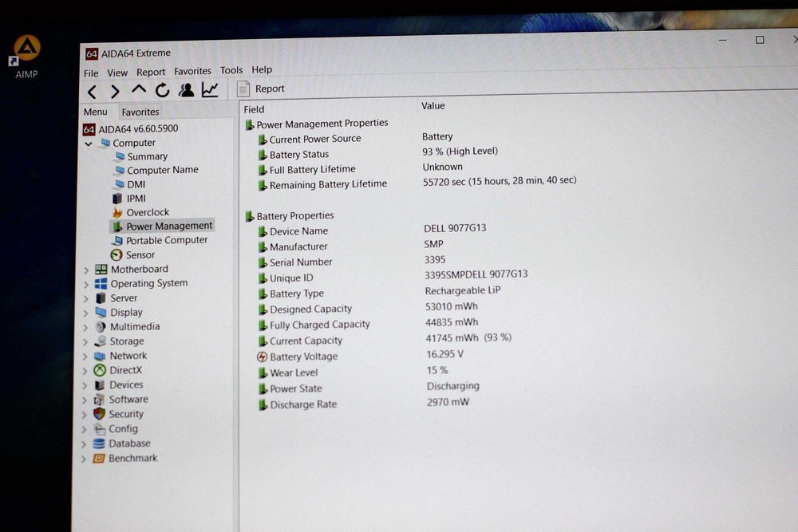
Task: Expand the Storage tree node
Action: point(85,342)
